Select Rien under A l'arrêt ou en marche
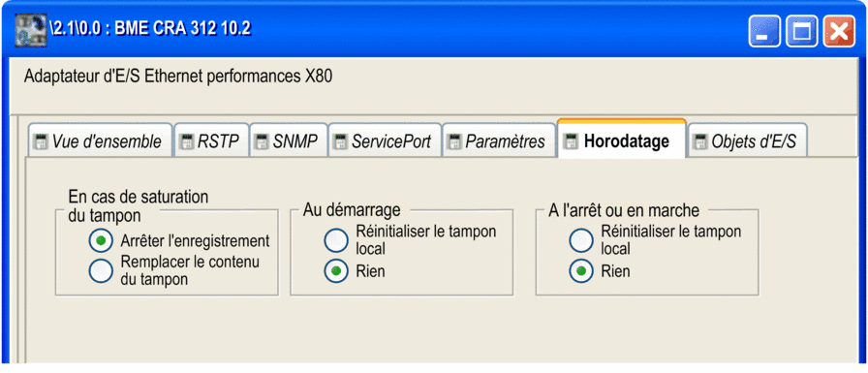This screenshot has height=373, width=868. (x=581, y=271)
